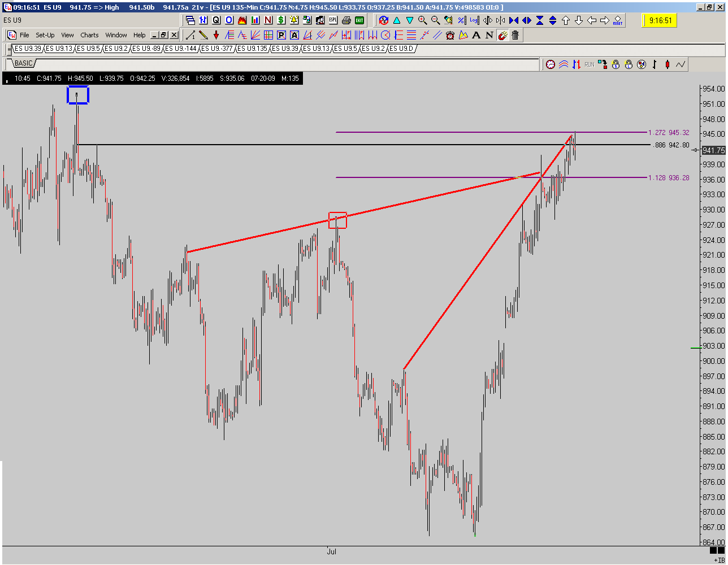
Task: Open the Window menu
Action: coord(116,35)
